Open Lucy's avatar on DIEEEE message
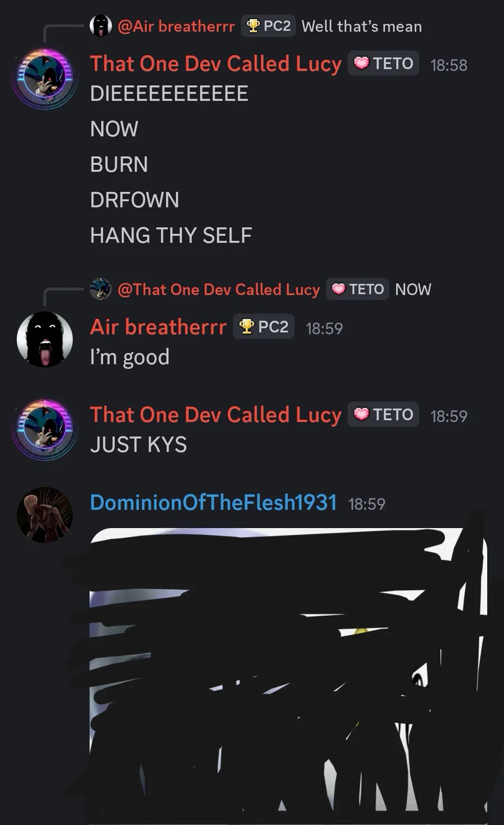This screenshot has width=504, height=825. tap(45, 78)
